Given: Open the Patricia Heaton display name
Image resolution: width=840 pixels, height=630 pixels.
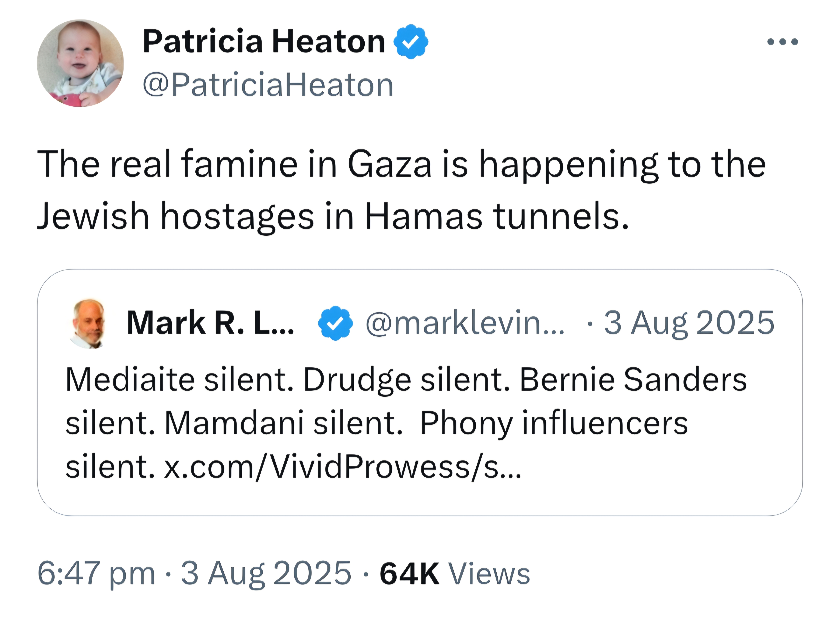Looking at the screenshot, I should coord(264,41).
